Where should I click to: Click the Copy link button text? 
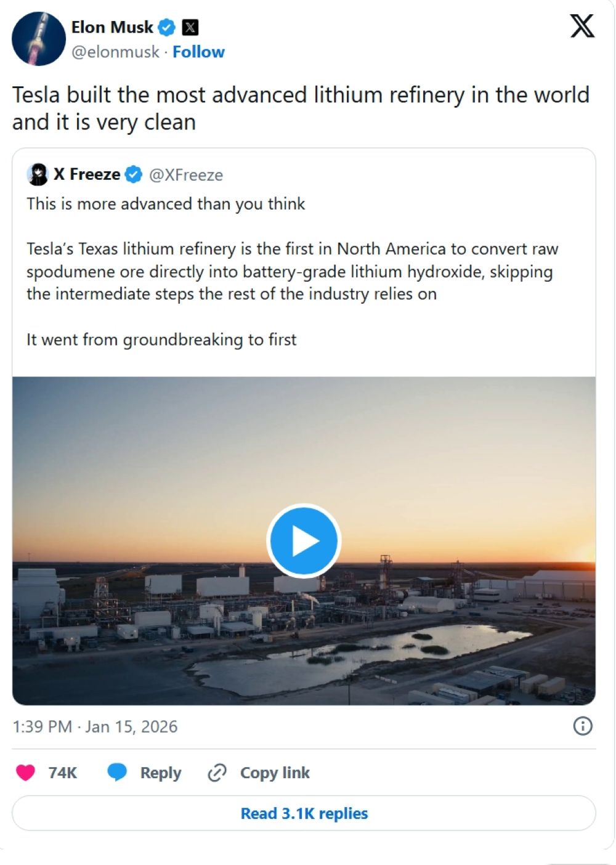coord(275,773)
